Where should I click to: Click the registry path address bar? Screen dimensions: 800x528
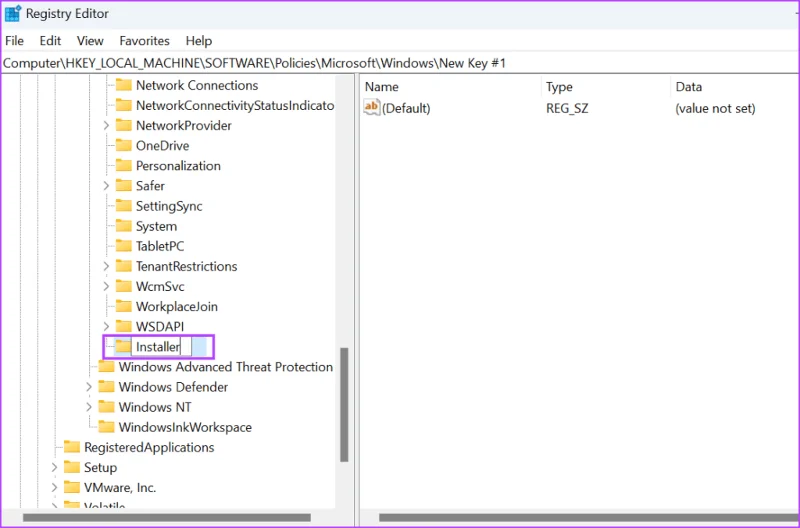coord(400,63)
